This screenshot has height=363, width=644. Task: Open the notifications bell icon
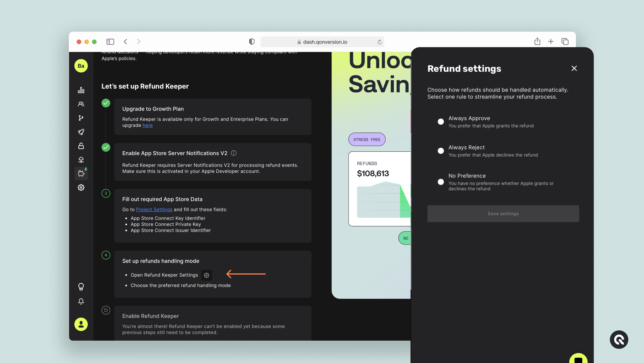click(81, 301)
